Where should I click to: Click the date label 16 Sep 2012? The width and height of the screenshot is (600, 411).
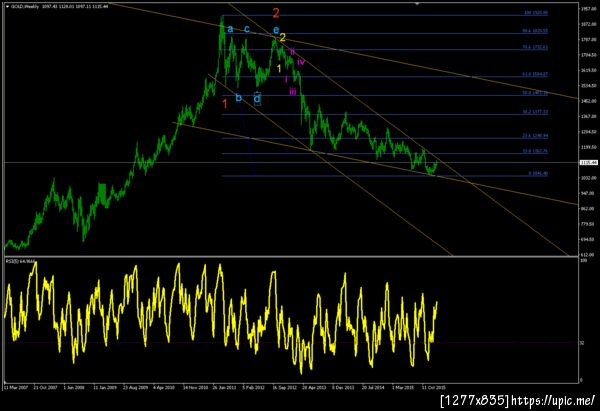[285, 388]
